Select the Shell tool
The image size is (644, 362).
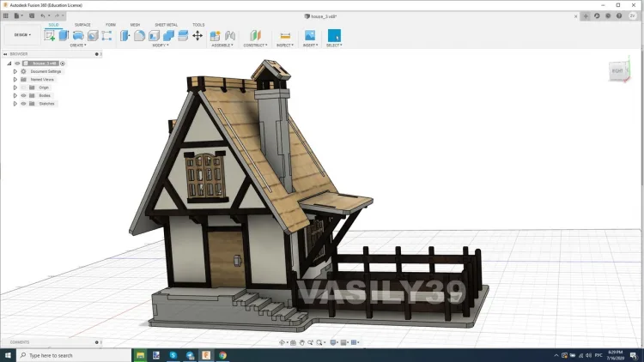(x=154, y=36)
